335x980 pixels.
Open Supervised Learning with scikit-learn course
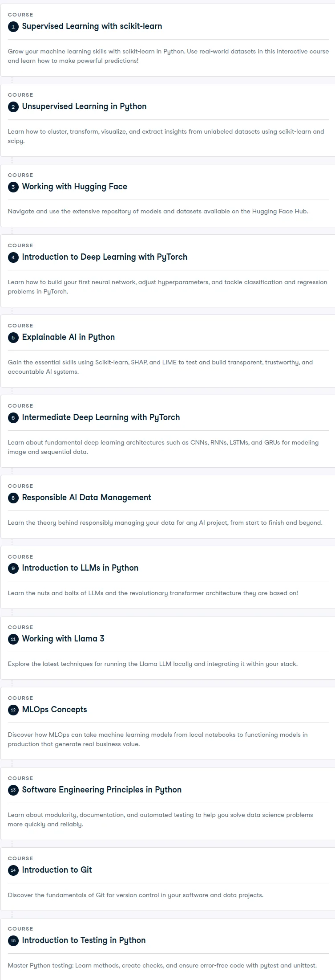click(92, 26)
